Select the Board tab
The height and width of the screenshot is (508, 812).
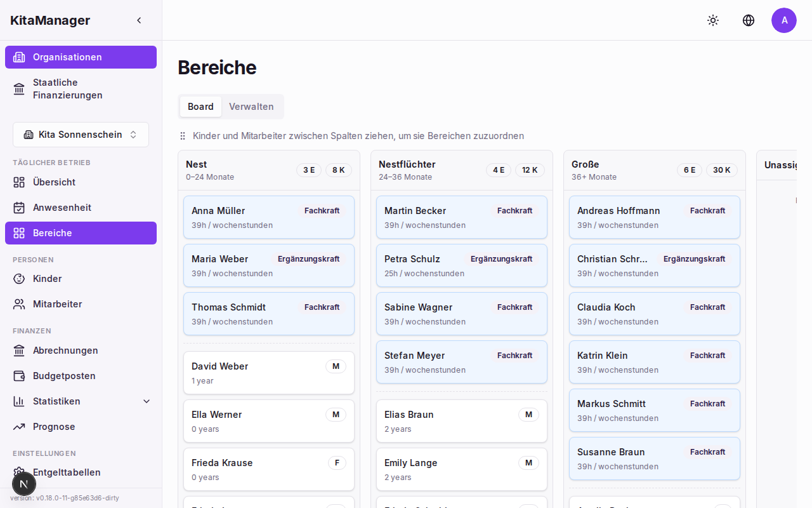[200, 107]
